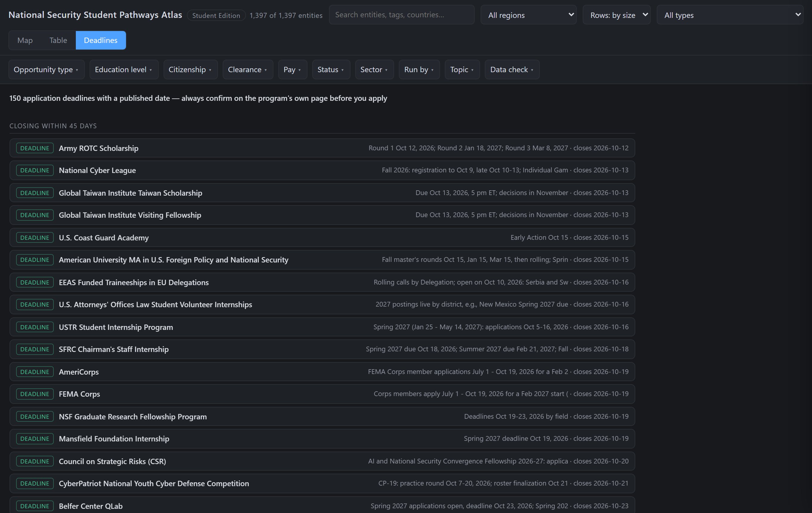Click 'Early Action Oct 15' deadline text

539,237
